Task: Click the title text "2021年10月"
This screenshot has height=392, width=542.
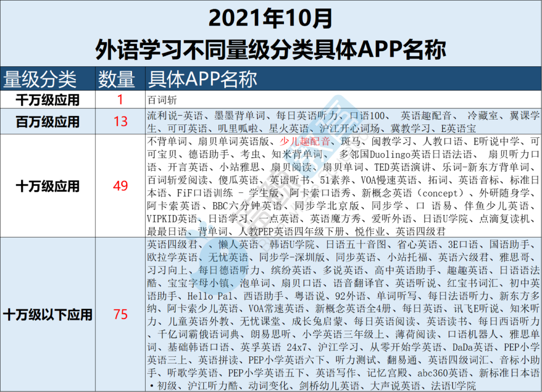Action: pos(270,19)
